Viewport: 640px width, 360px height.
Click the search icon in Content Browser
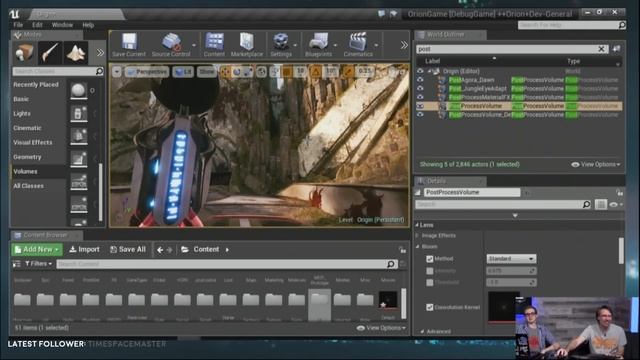tap(391, 264)
